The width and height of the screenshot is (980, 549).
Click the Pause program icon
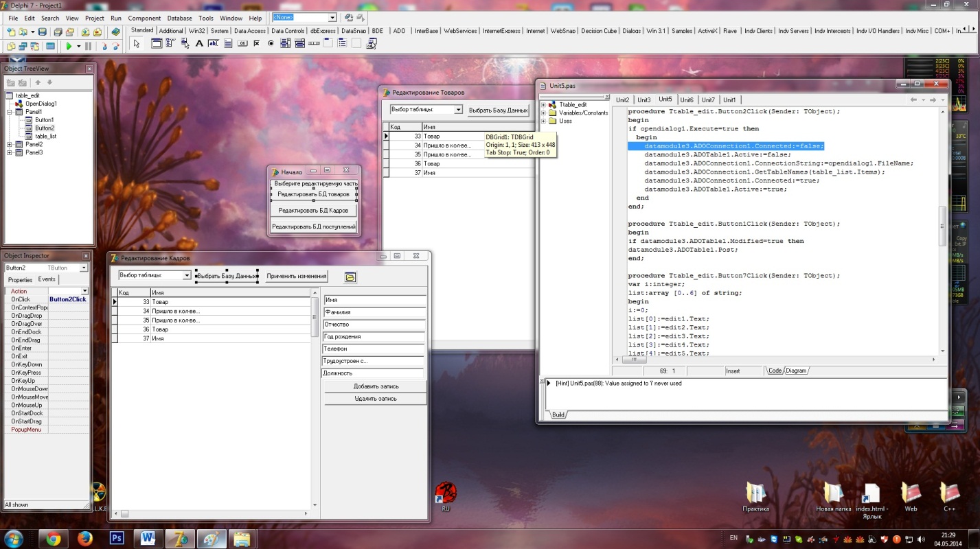pos(88,46)
